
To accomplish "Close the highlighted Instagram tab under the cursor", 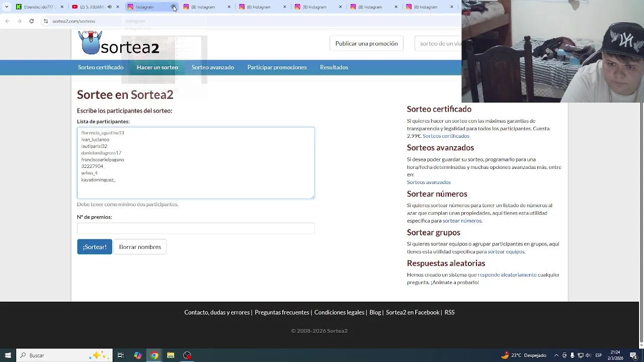I will [173, 7].
